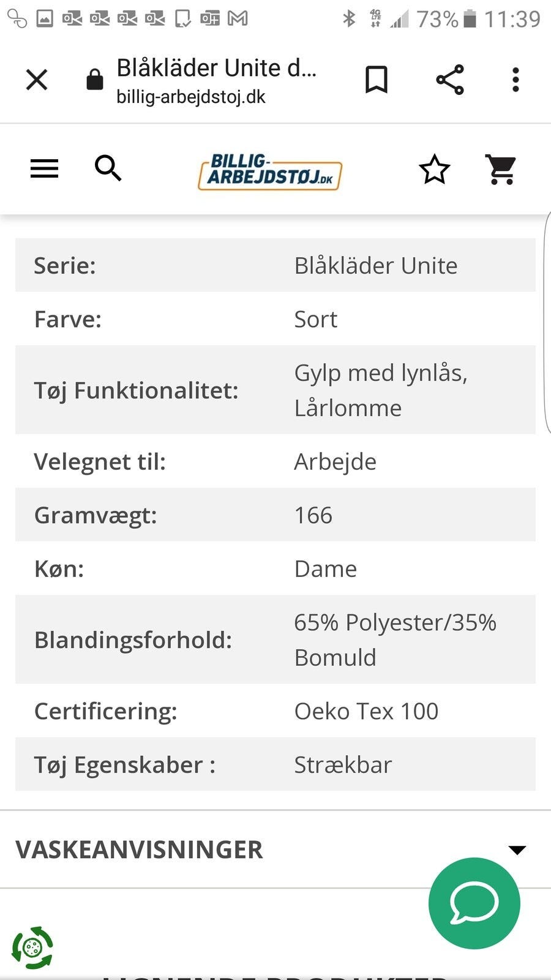Open the green chat bubble
The height and width of the screenshot is (980, 551).
pos(474,903)
